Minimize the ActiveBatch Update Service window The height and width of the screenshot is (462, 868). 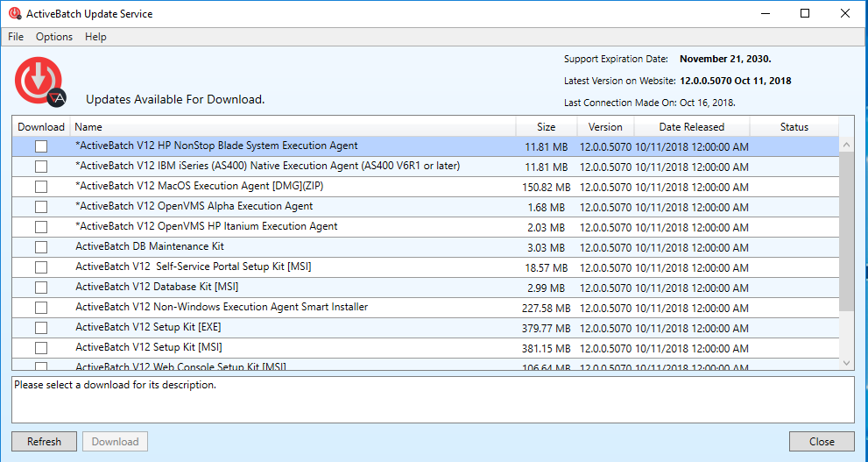click(765, 13)
